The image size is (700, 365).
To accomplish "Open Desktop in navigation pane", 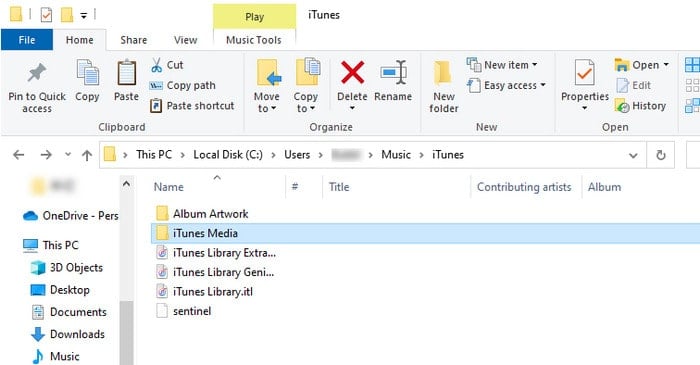I will click(x=60, y=290).
